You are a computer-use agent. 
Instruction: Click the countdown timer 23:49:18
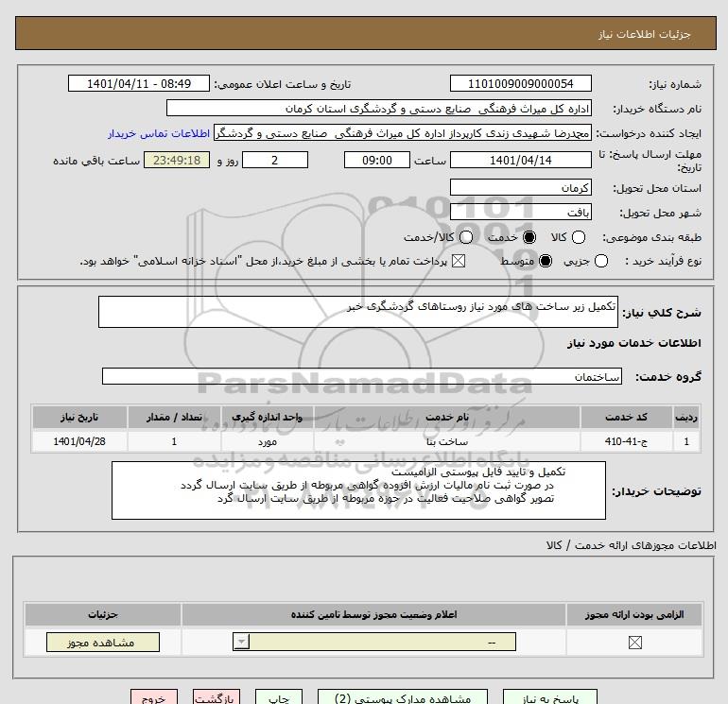(x=177, y=160)
